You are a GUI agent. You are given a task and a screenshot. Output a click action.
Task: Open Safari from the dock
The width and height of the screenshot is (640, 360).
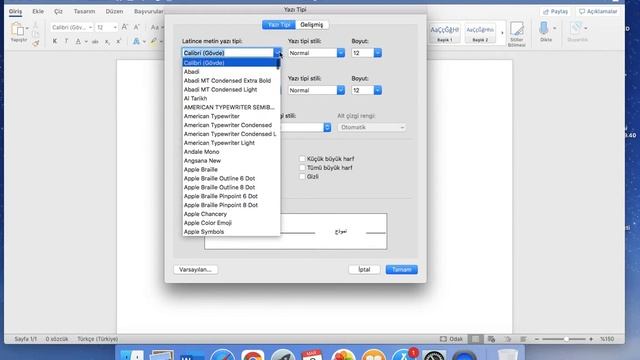point(222,355)
